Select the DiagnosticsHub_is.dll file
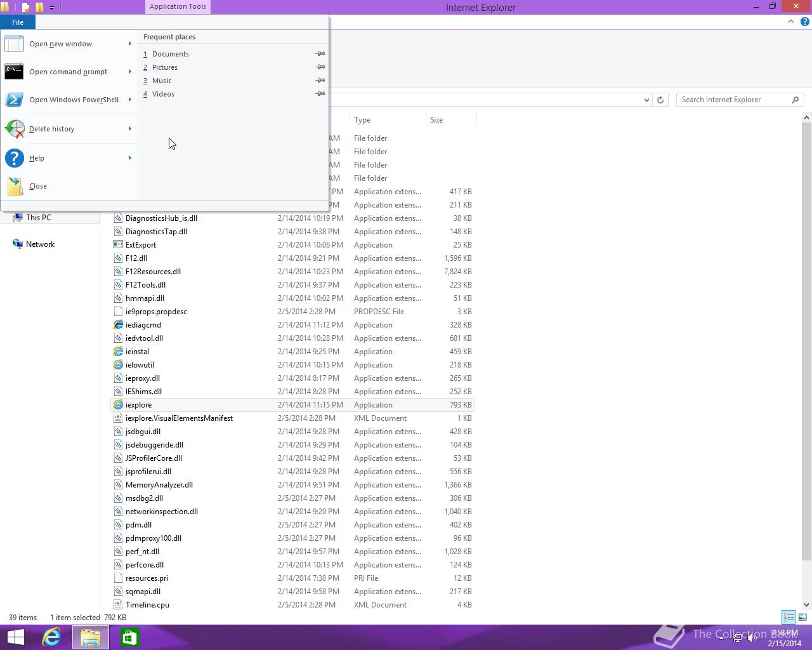The image size is (812, 650). (x=161, y=218)
